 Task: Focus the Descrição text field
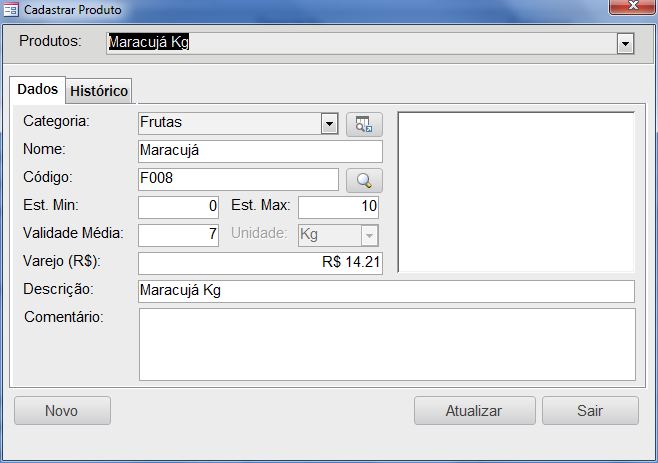386,291
